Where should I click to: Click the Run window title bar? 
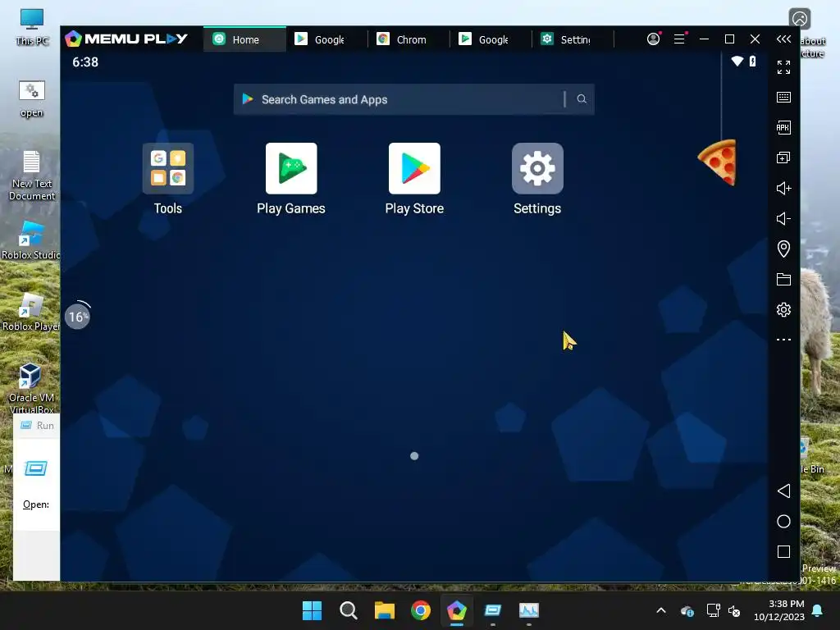point(36,426)
